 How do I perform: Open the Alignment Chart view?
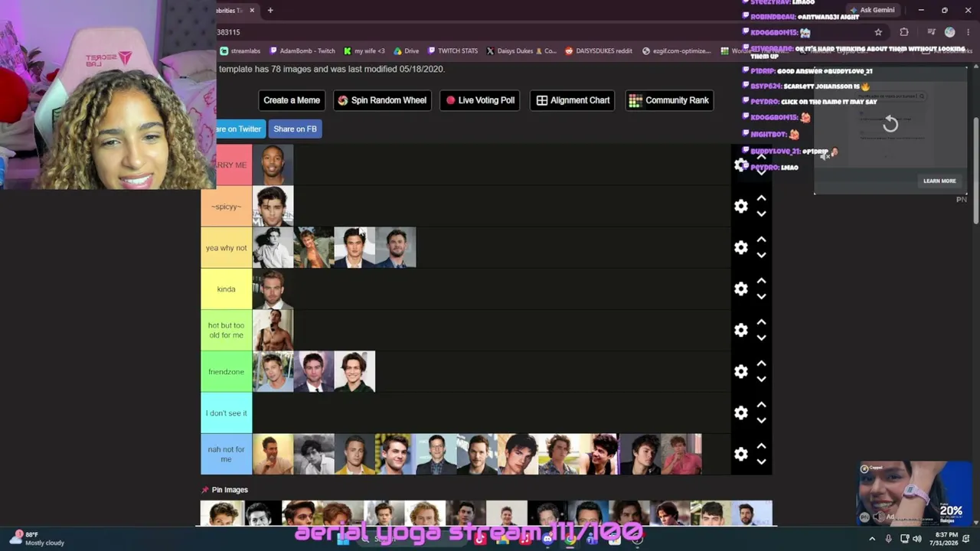573,100
